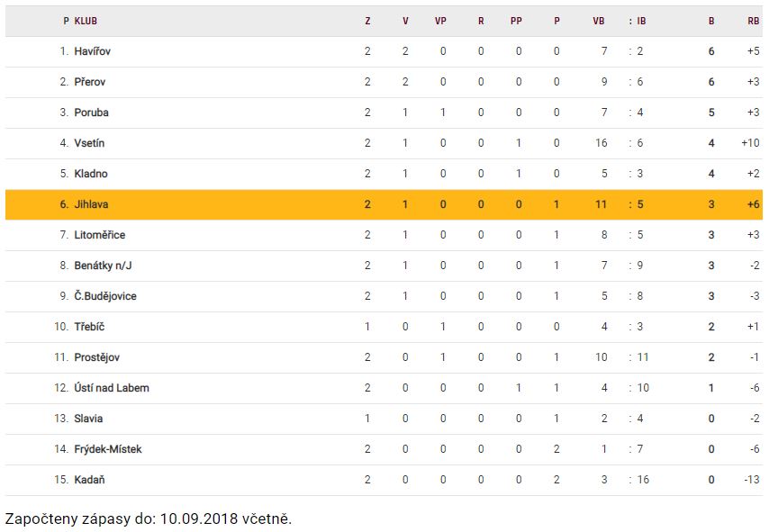The width and height of the screenshot is (769, 532).
Task: Click the Frýdek-Místek club name
Action: point(108,449)
